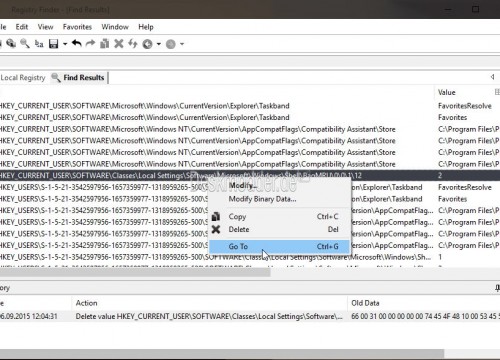Click the History panel horizontal scrollbar thumb
The height and width of the screenshot is (360, 500).
click(222, 353)
